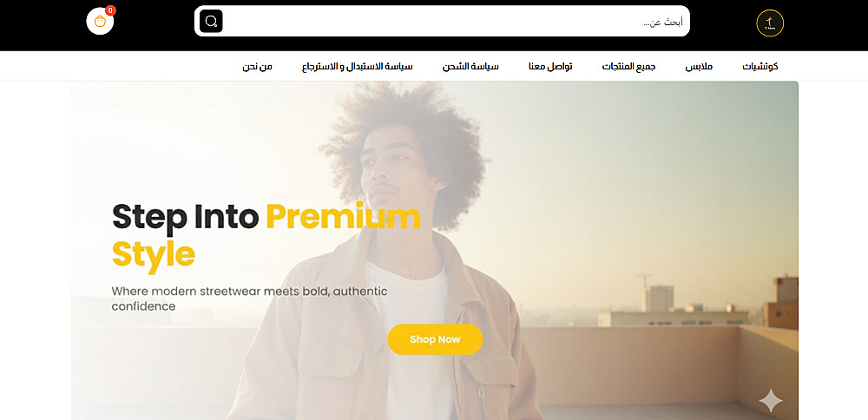Open سياسة الاستبدال و الاسترجاع link
This screenshot has height=420, width=868.
click(357, 67)
